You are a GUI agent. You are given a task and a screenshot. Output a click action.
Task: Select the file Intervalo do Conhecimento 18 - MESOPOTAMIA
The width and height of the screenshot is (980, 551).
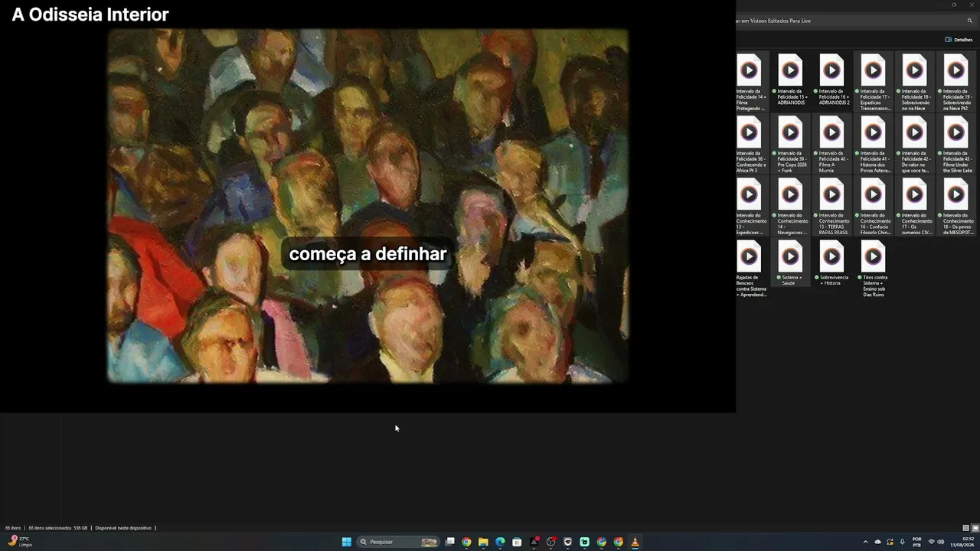tap(956, 207)
